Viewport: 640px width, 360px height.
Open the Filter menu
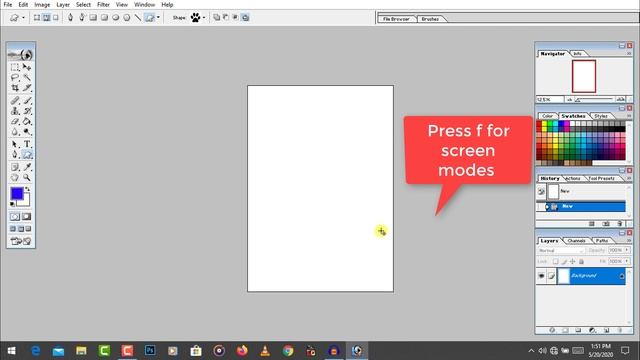pos(103,4)
